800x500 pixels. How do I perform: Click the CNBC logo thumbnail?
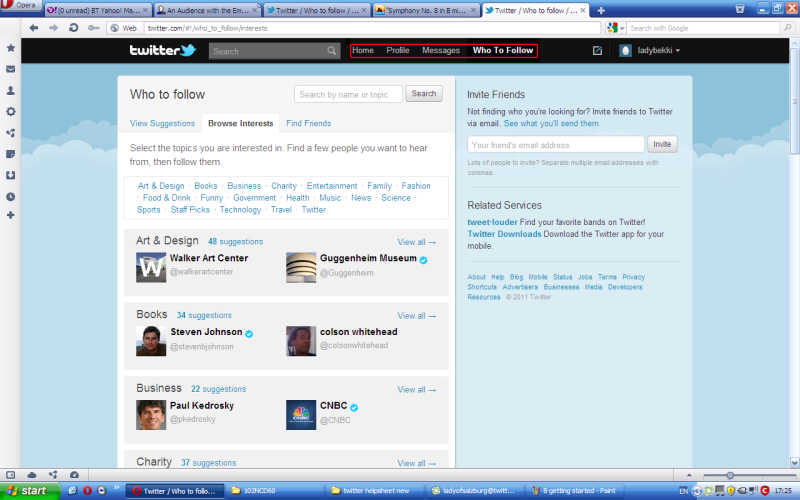click(301, 415)
